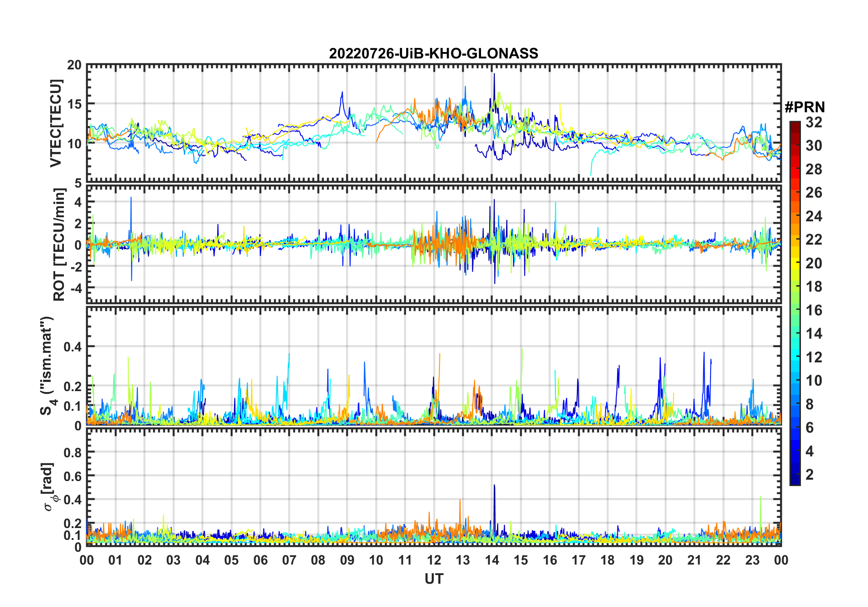Click colorbar tick label 10
The height and width of the screenshot is (607, 868).
click(x=814, y=381)
